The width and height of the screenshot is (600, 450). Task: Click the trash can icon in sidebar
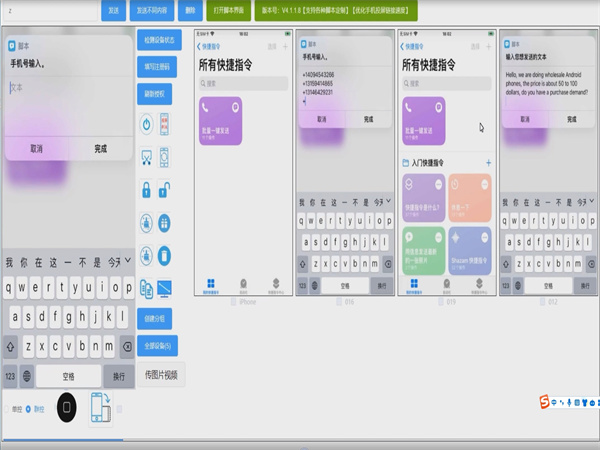pyautogui.click(x=165, y=254)
